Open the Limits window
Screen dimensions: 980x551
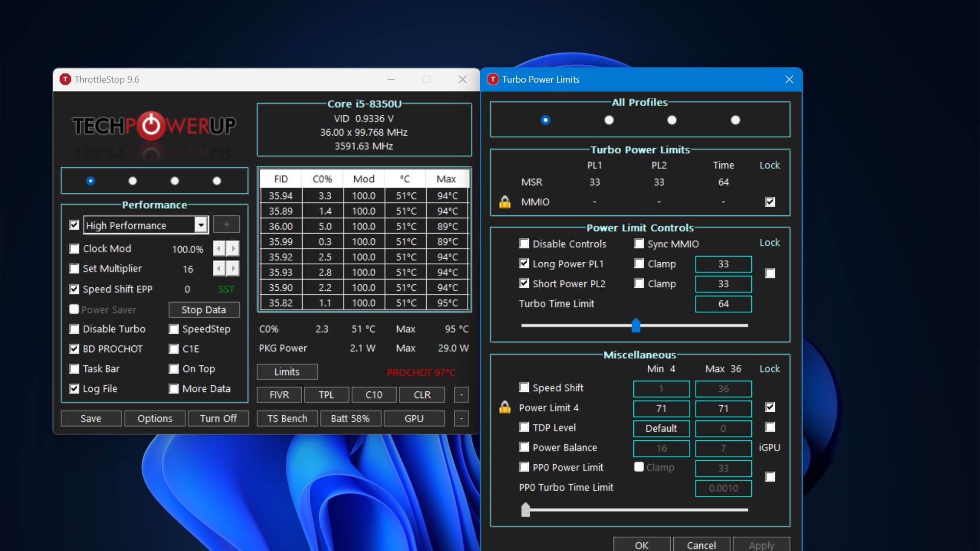[x=287, y=372]
